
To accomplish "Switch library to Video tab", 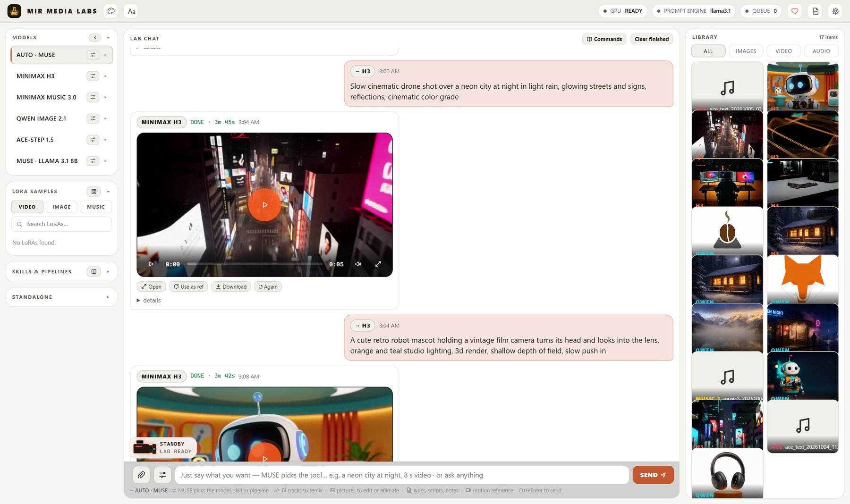I will click(784, 51).
